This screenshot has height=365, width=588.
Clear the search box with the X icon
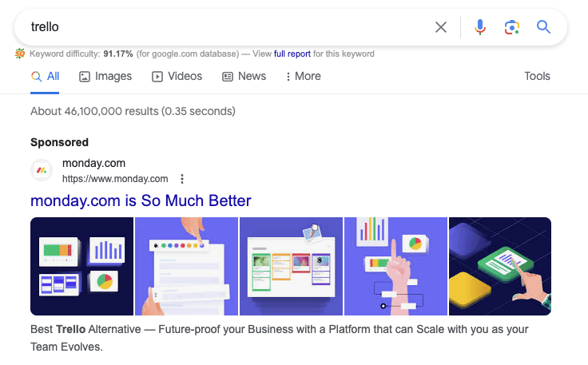pyautogui.click(x=441, y=27)
